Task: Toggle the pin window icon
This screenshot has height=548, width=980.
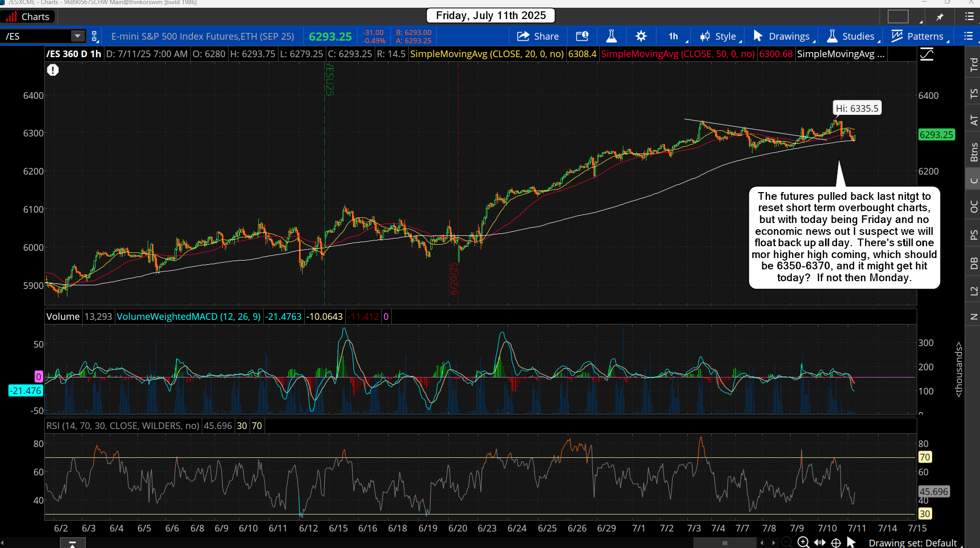Action: (x=940, y=17)
